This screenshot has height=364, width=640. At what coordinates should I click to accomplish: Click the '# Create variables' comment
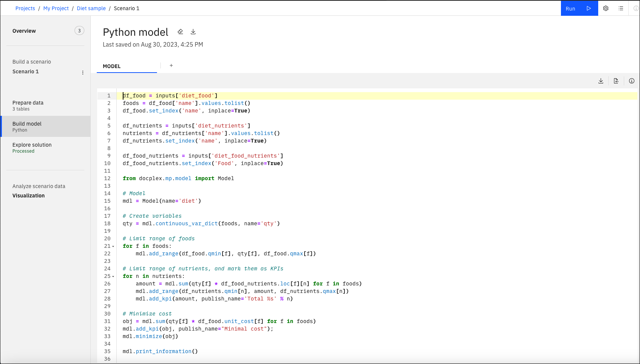point(152,216)
